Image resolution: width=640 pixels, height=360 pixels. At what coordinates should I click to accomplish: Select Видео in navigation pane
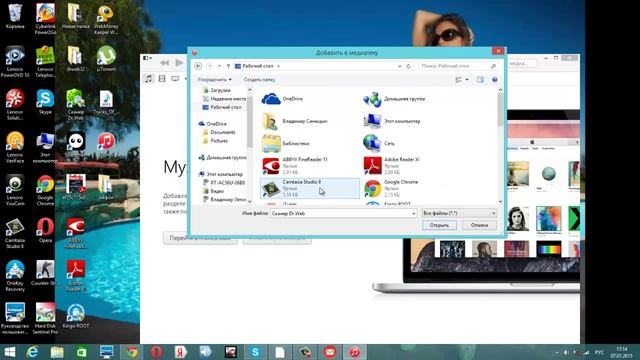tap(213, 191)
